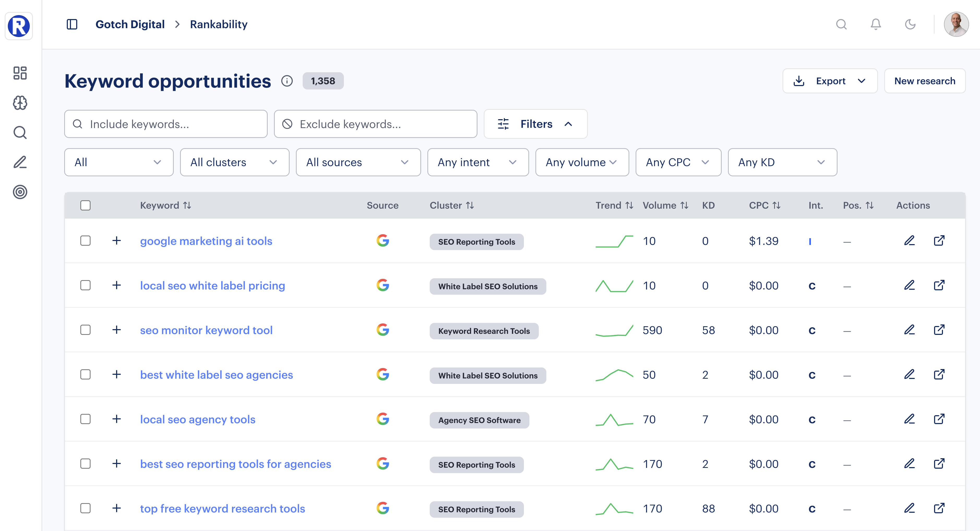
Task: Select the 'best white label seo agencies' checkbox
Action: 85,375
